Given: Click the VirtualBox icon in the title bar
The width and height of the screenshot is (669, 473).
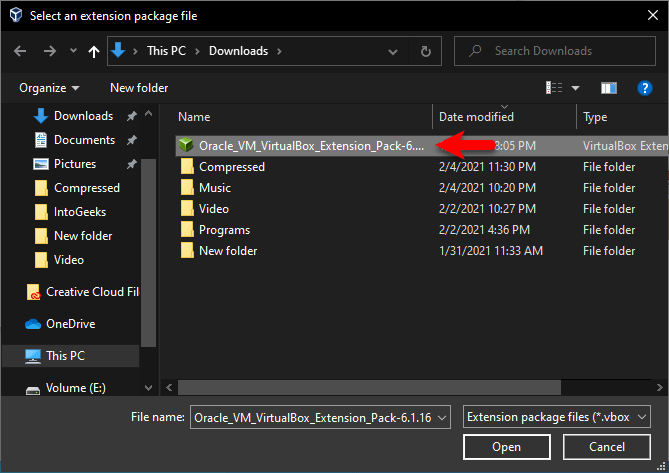Looking at the screenshot, I should point(16,15).
